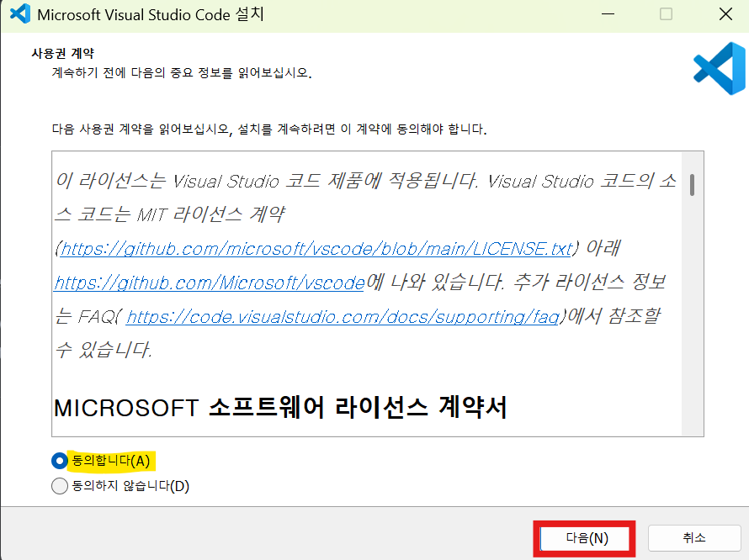Click the license text scrollbar thumb
The height and width of the screenshot is (560, 749).
(692, 185)
